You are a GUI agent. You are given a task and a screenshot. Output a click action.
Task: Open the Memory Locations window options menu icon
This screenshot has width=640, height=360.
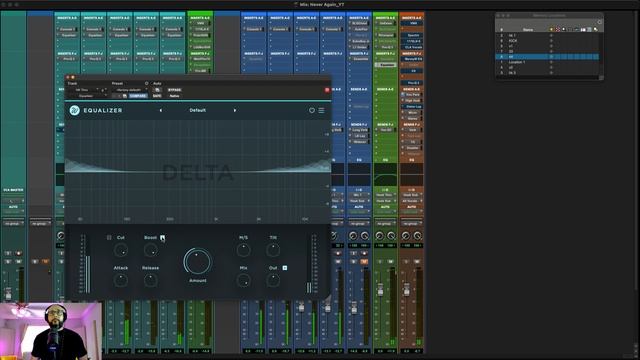click(x=599, y=22)
